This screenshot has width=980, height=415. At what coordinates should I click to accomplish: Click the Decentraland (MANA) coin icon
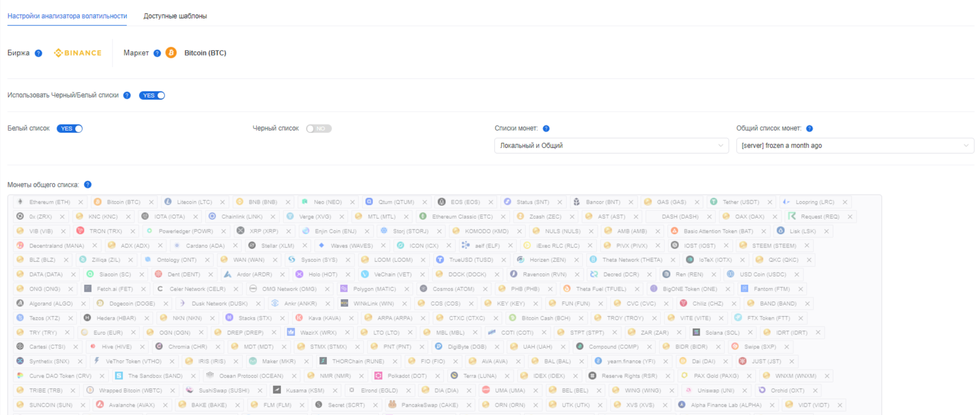click(x=20, y=245)
